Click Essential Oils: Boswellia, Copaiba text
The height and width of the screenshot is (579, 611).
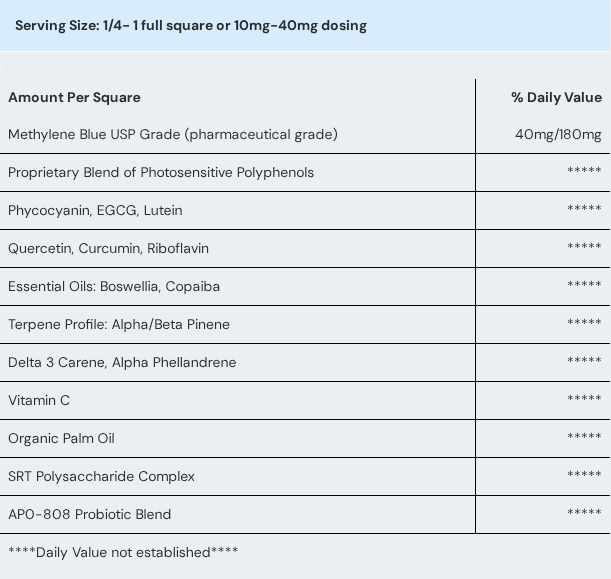tap(114, 286)
